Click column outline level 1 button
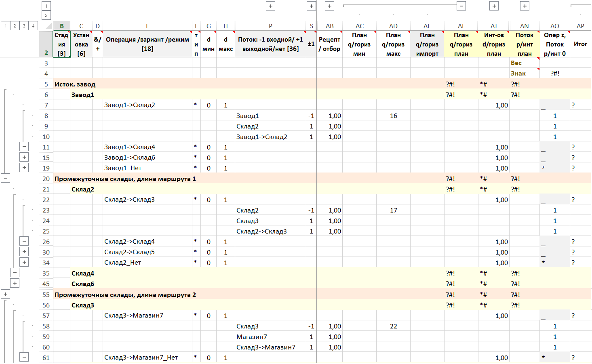Viewport: 592px width, 364px height. [x=46, y=6]
